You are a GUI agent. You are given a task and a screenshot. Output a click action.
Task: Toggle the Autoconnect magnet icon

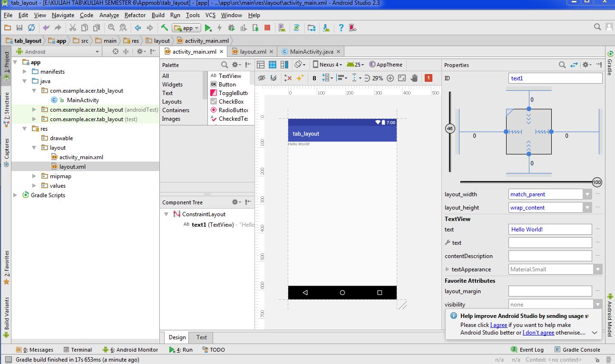point(273,78)
